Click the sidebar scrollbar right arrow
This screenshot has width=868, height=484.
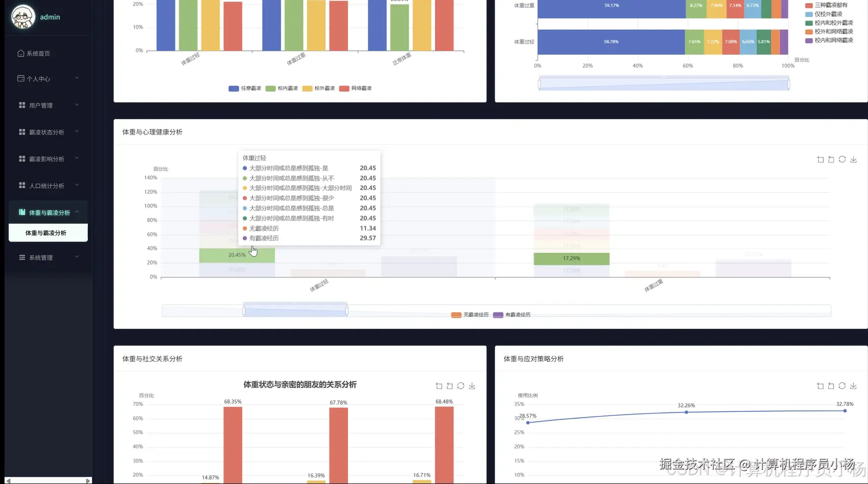click(x=88, y=480)
